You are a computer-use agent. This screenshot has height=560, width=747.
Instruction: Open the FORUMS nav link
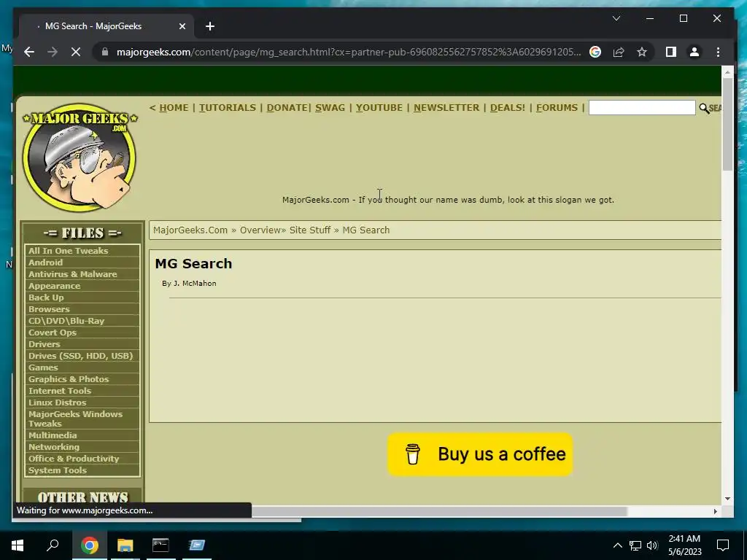click(x=557, y=108)
